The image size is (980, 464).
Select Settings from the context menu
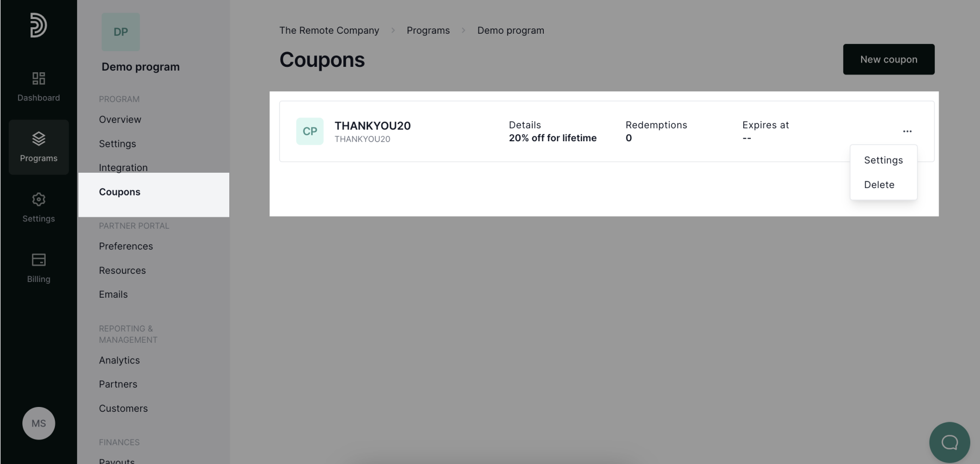883,160
